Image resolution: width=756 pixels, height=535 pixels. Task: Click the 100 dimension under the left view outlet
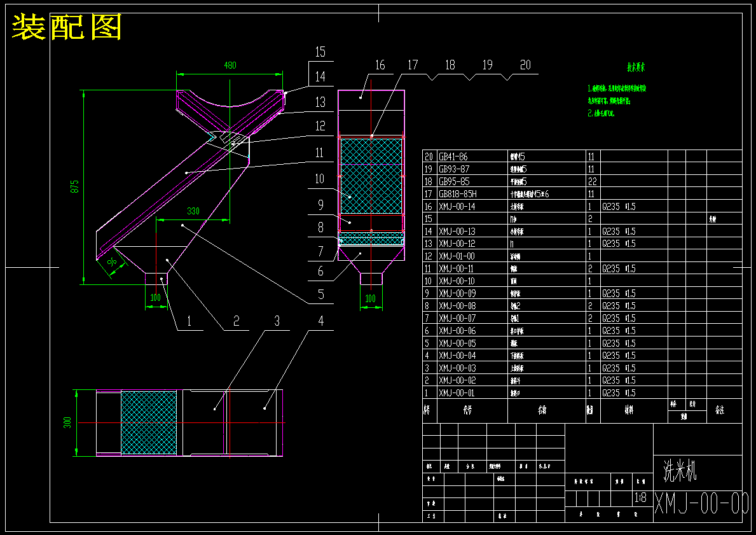pos(155,298)
